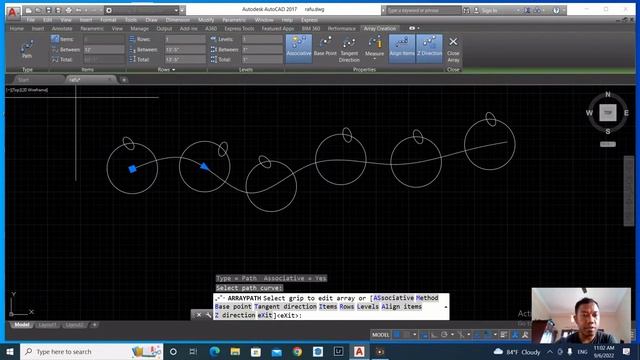Click the Path array type button
This screenshot has height=360, width=640.
pyautogui.click(x=27, y=49)
